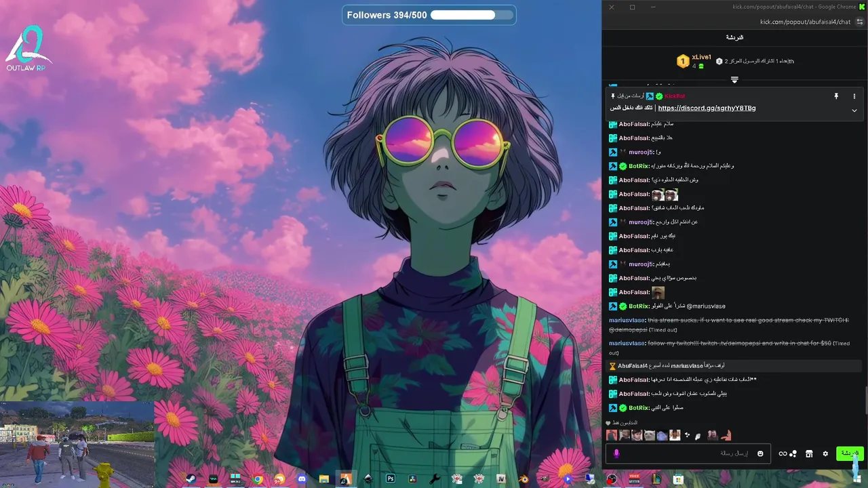
Task: Open Voicemeeter from the taskbar
Action: (x=634, y=479)
